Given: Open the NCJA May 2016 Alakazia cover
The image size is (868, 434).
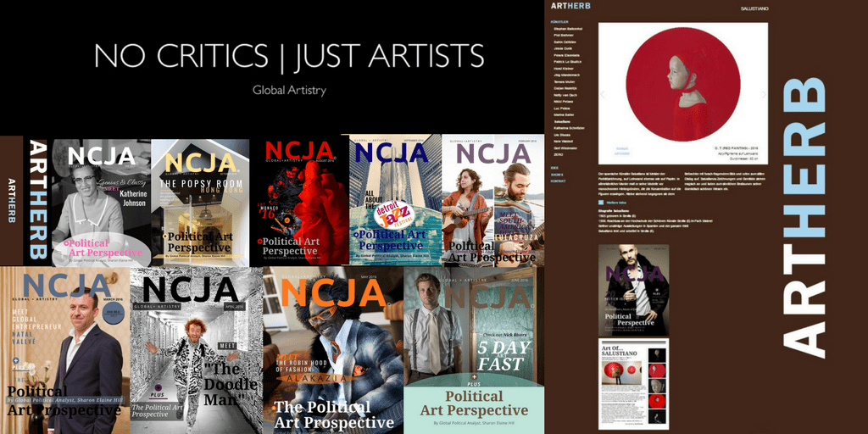Looking at the screenshot, I should pos(332,350).
